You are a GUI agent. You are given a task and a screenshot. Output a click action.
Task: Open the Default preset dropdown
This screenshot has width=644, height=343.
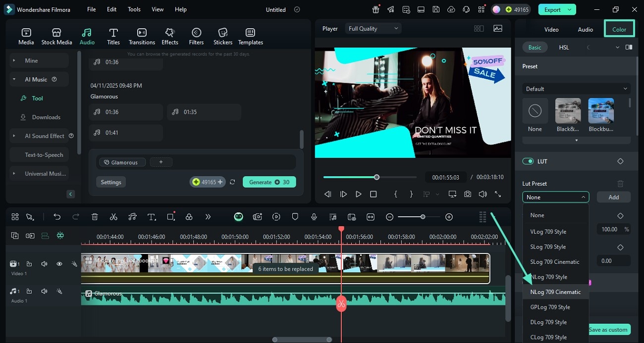pyautogui.click(x=576, y=89)
